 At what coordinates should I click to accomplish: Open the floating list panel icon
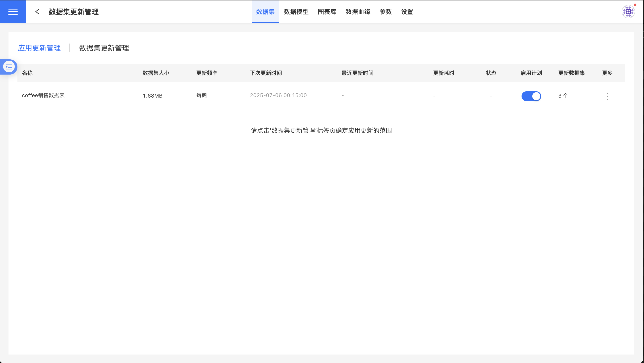(x=9, y=67)
